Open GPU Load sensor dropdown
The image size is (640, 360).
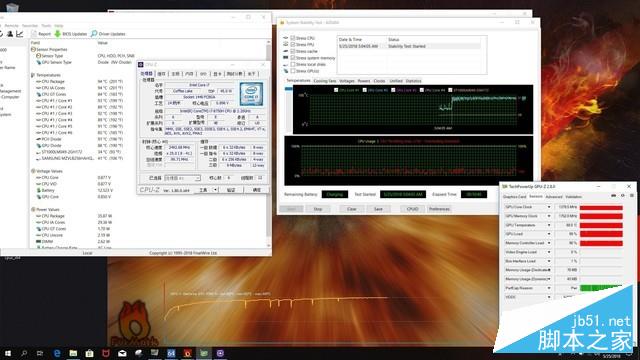pos(549,234)
